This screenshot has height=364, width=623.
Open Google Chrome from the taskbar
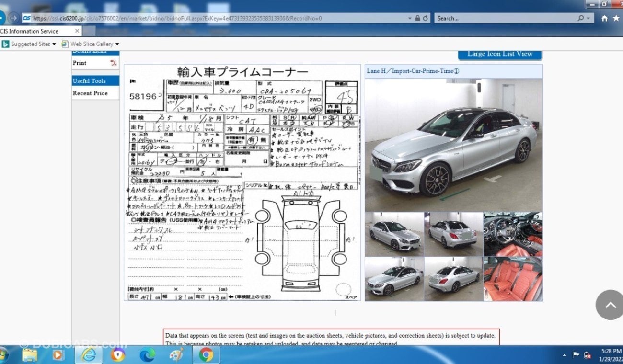(206, 355)
